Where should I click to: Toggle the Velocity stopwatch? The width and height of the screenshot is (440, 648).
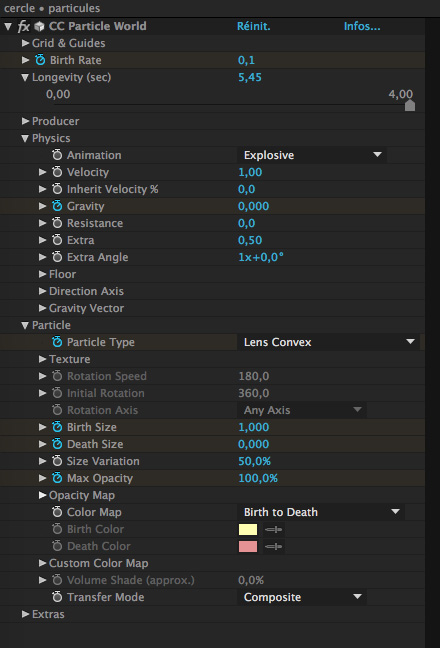tap(57, 172)
